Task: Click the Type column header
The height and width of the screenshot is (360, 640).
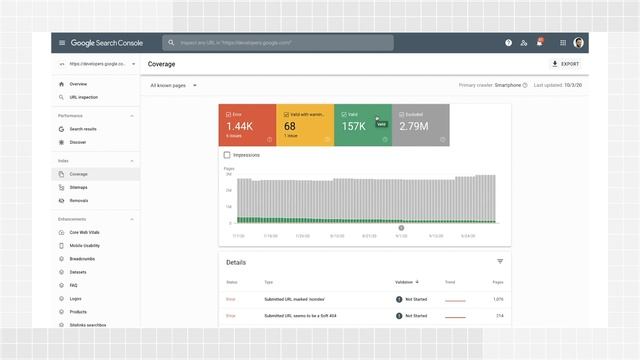Action: (x=269, y=282)
